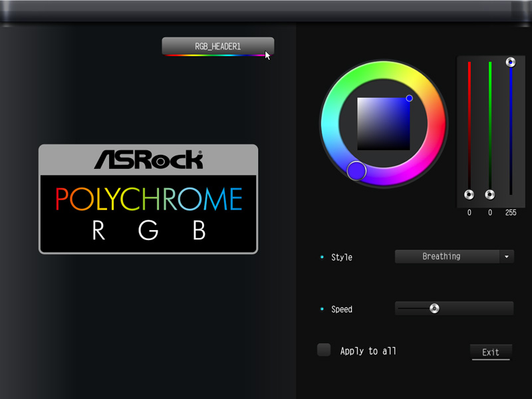This screenshot has width=532, height=399.
Task: Click the Breathing style combo box
Action: click(x=454, y=257)
